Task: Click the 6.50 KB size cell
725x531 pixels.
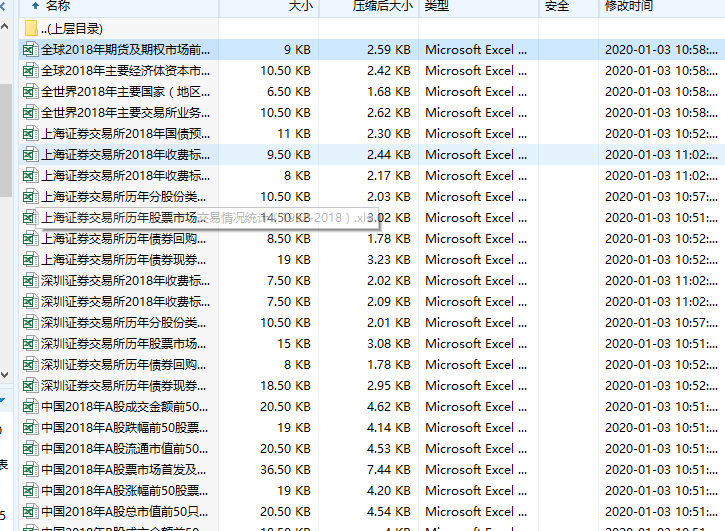Action: pos(289,92)
